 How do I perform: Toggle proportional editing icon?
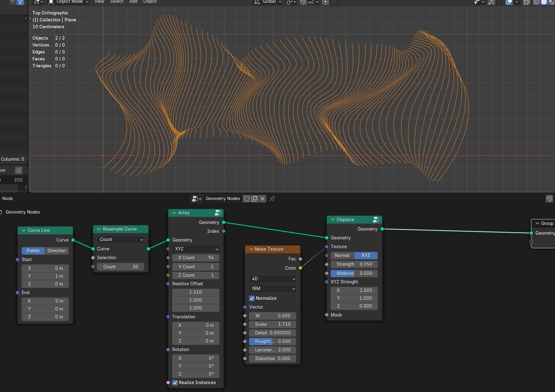click(x=325, y=2)
